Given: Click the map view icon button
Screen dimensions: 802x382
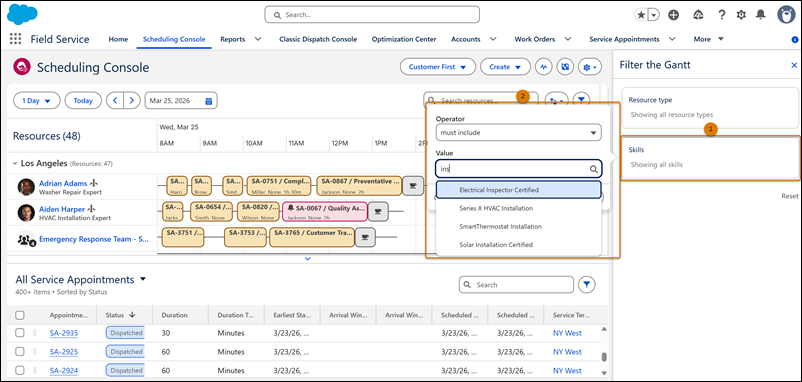Looking at the screenshot, I should click(x=565, y=67).
